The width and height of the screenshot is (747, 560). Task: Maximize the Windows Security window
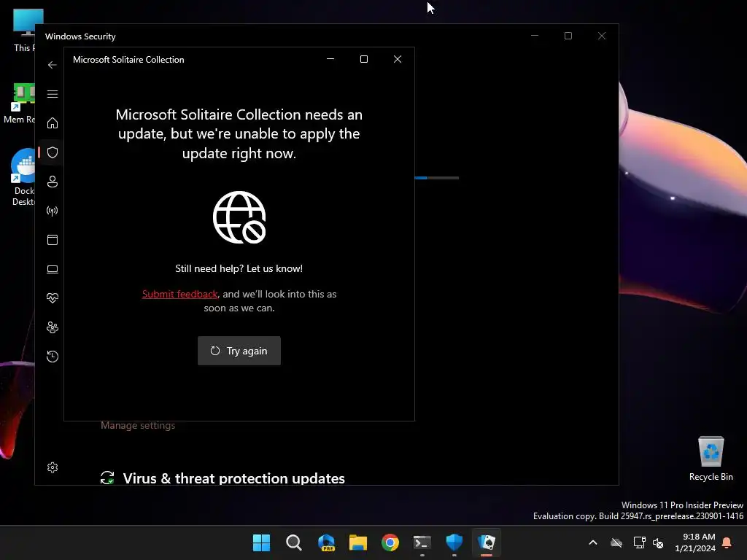click(568, 36)
